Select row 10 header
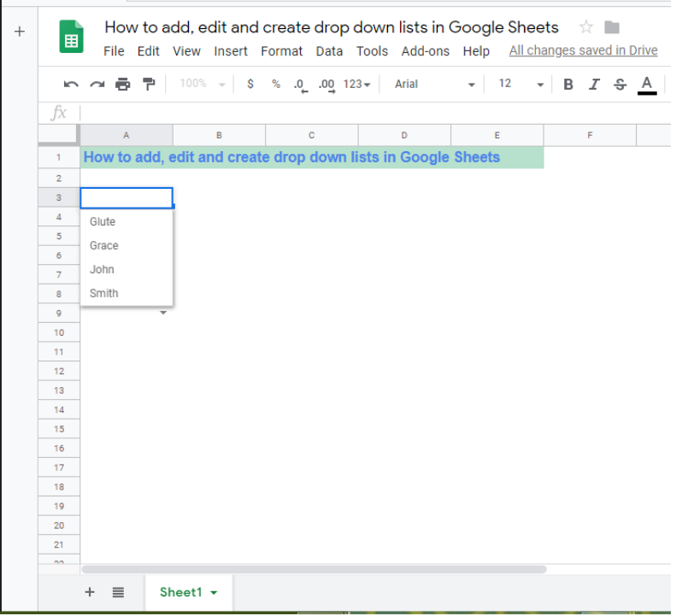The height and width of the screenshot is (616, 676). coord(59,332)
